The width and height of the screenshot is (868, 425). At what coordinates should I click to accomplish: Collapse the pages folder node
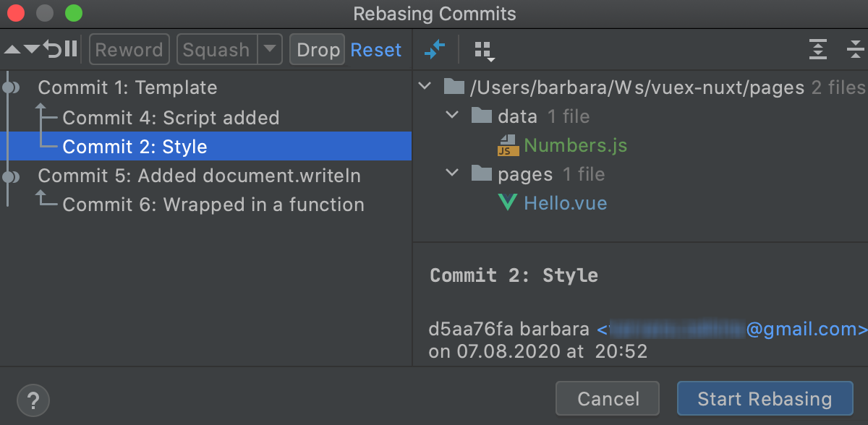(452, 173)
